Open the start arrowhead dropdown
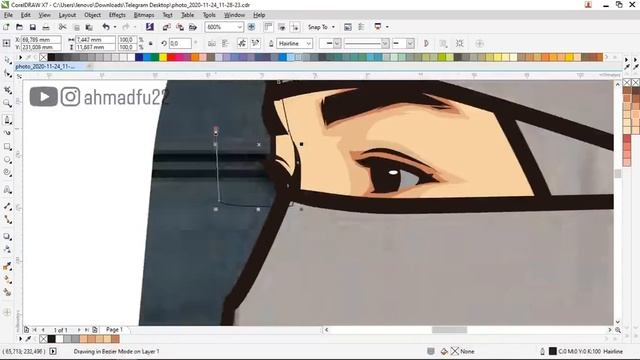 [x=337, y=43]
